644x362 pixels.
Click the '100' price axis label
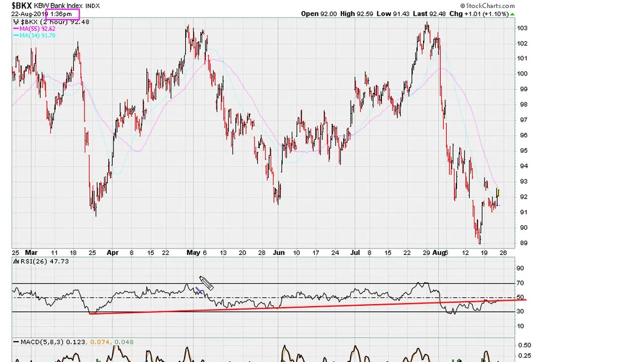522,74
